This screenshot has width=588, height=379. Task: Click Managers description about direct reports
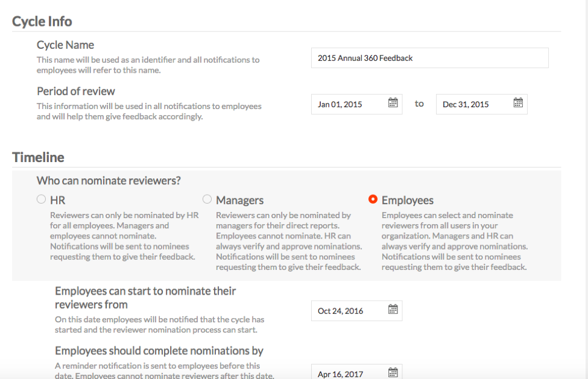coord(289,241)
